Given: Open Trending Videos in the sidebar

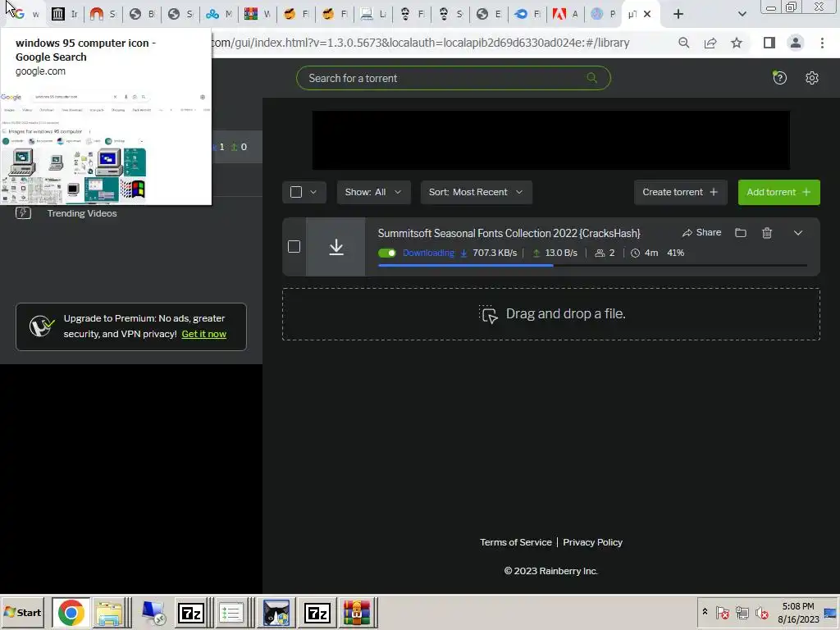Looking at the screenshot, I should point(82,213).
